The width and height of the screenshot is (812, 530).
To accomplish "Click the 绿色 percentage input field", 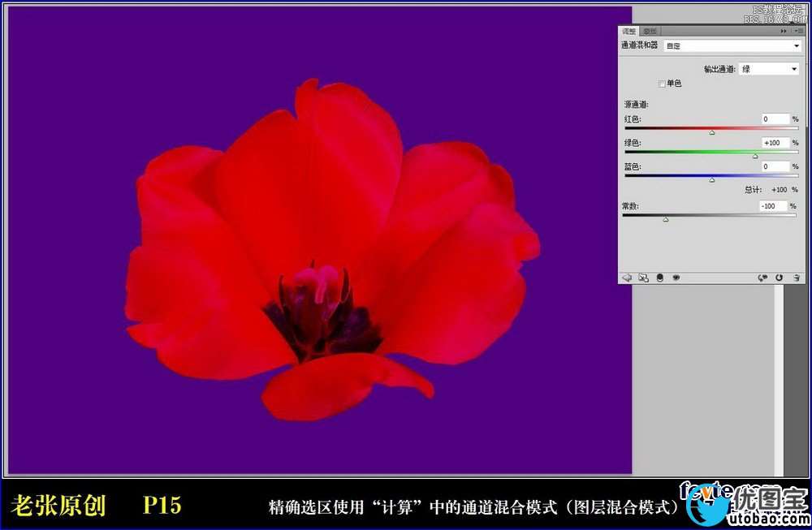I will tap(775, 143).
